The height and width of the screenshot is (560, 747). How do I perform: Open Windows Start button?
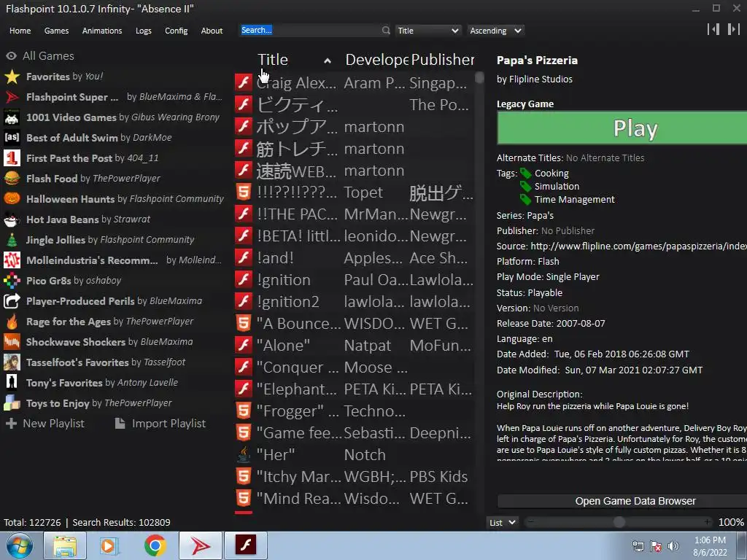click(19, 545)
